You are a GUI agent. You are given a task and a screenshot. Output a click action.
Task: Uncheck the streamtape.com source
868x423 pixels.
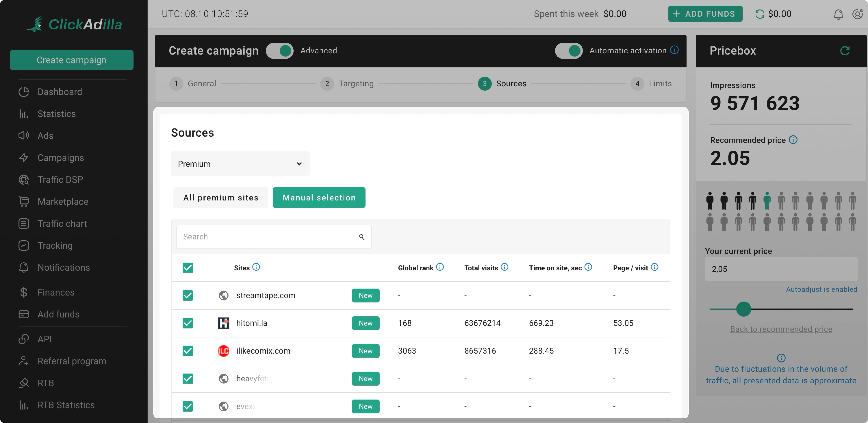[188, 296]
